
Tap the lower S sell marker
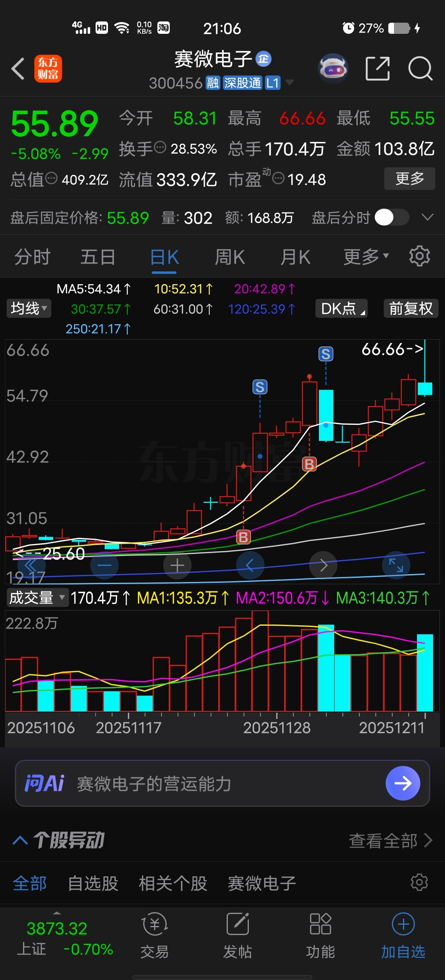260,387
